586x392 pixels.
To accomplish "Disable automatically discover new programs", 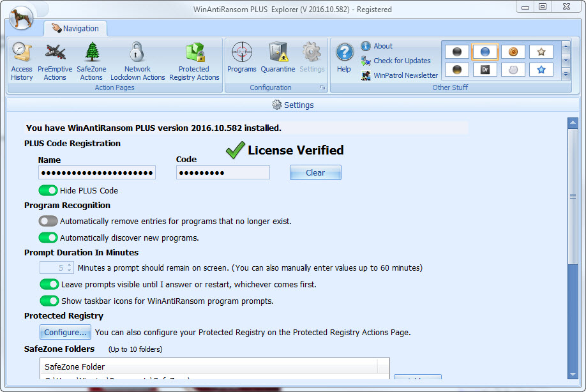I will tap(48, 237).
